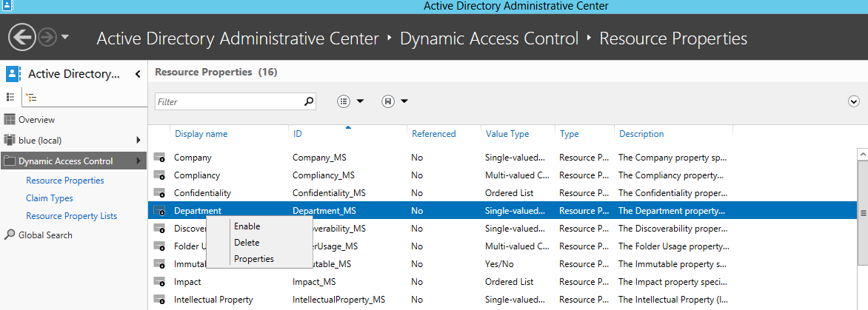Open Global Search
The width and height of the screenshot is (868, 310).
45,235
